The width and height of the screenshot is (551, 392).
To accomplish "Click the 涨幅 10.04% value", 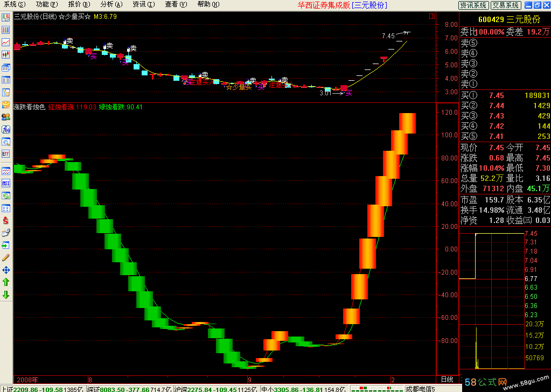I will [492, 168].
